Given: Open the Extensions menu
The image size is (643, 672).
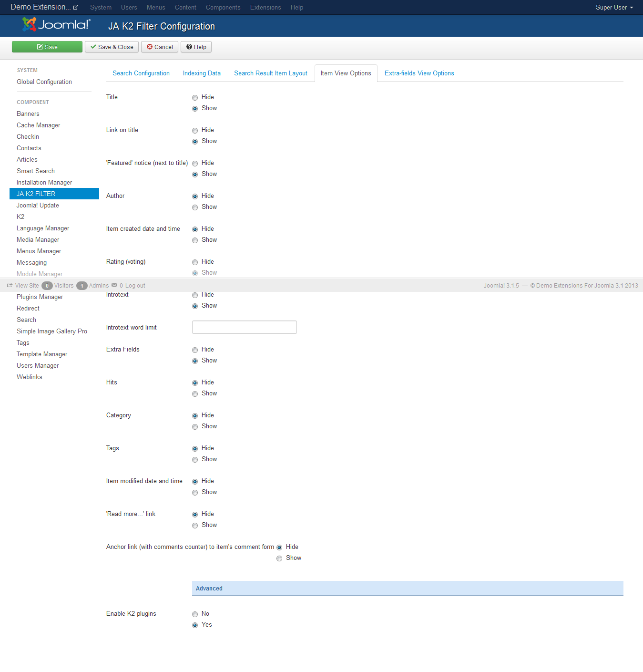Looking at the screenshot, I should (265, 7).
